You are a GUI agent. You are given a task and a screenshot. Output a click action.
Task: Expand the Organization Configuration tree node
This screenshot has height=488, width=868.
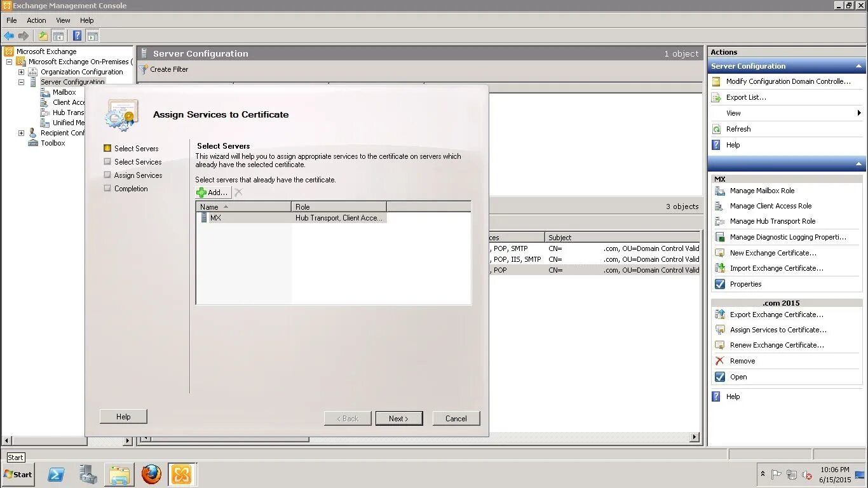point(21,72)
